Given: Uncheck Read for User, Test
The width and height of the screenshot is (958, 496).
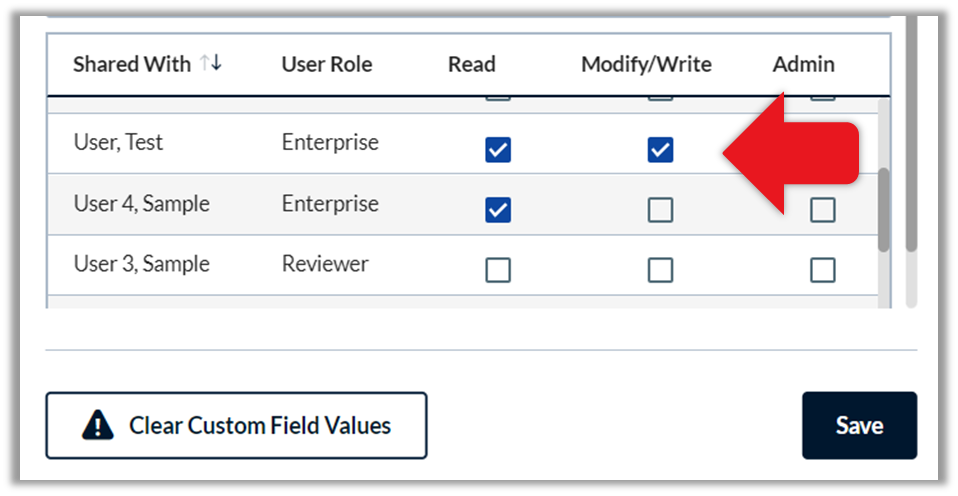Looking at the screenshot, I should (498, 150).
